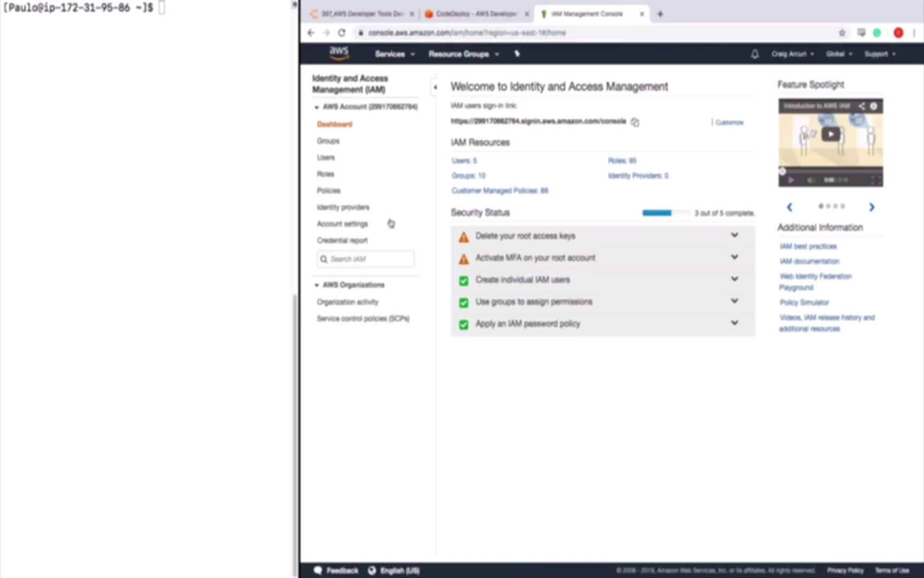Open the red browser profile avatar
Image resolution: width=924 pixels, height=578 pixels.
[x=898, y=33]
